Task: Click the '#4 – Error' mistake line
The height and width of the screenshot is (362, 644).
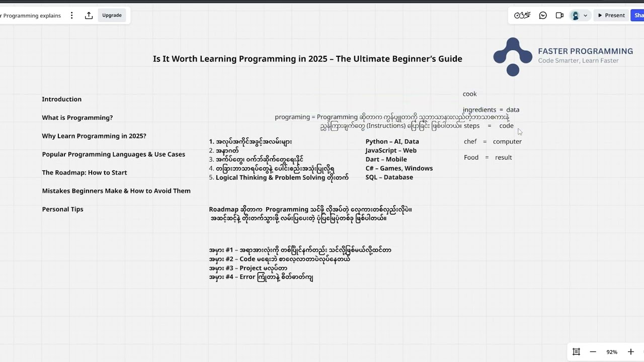Action: (x=261, y=277)
